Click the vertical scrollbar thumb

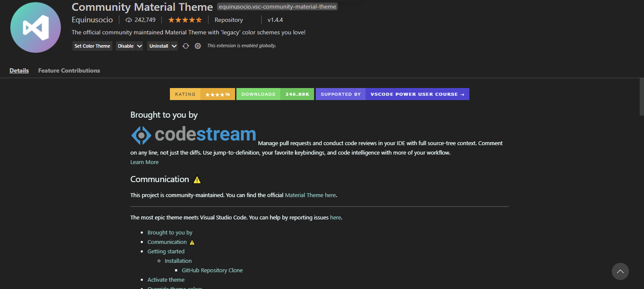[x=642, y=97]
